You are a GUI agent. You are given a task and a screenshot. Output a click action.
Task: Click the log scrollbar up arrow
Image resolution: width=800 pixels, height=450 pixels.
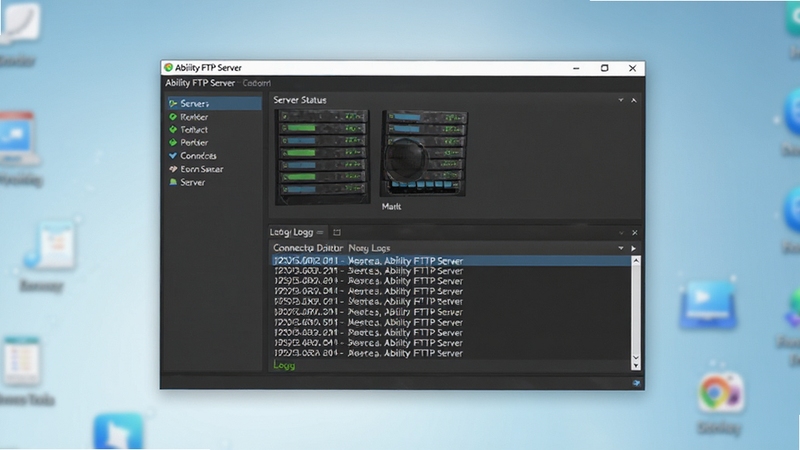click(x=636, y=260)
